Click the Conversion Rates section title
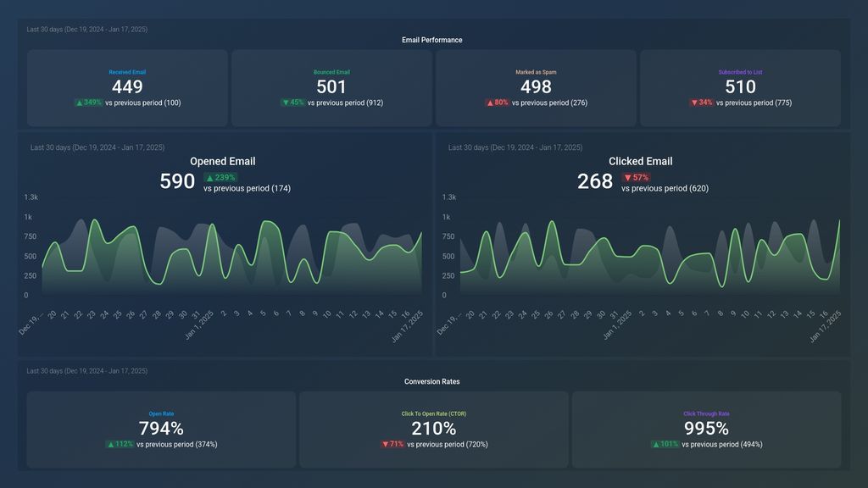Screen dimensions: 868x488 coord(431,382)
